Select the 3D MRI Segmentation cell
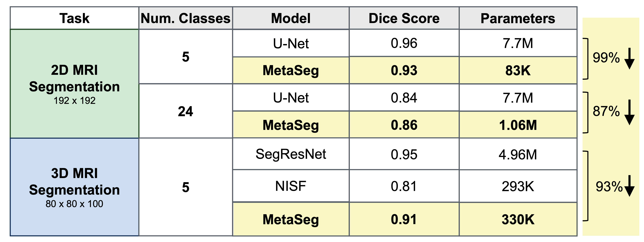 click(74, 187)
